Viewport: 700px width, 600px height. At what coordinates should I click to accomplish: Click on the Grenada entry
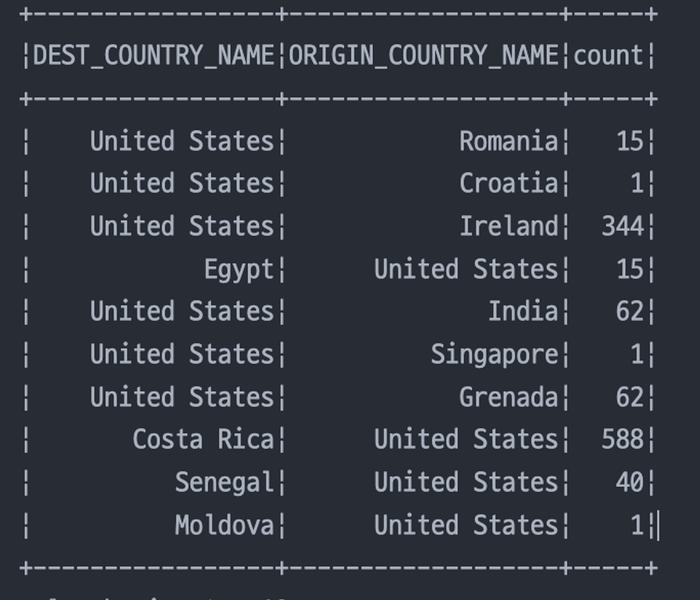click(x=508, y=397)
